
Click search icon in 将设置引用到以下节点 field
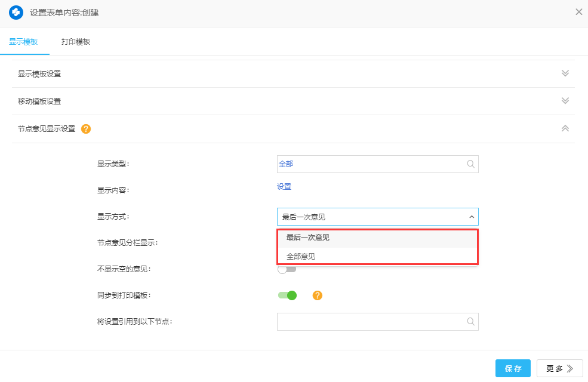click(x=470, y=322)
